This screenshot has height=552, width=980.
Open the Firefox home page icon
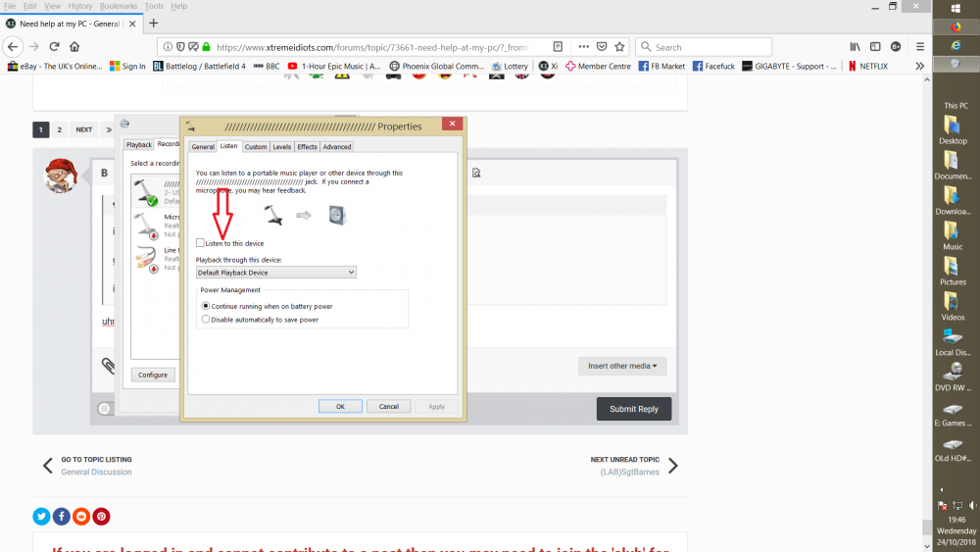74,47
